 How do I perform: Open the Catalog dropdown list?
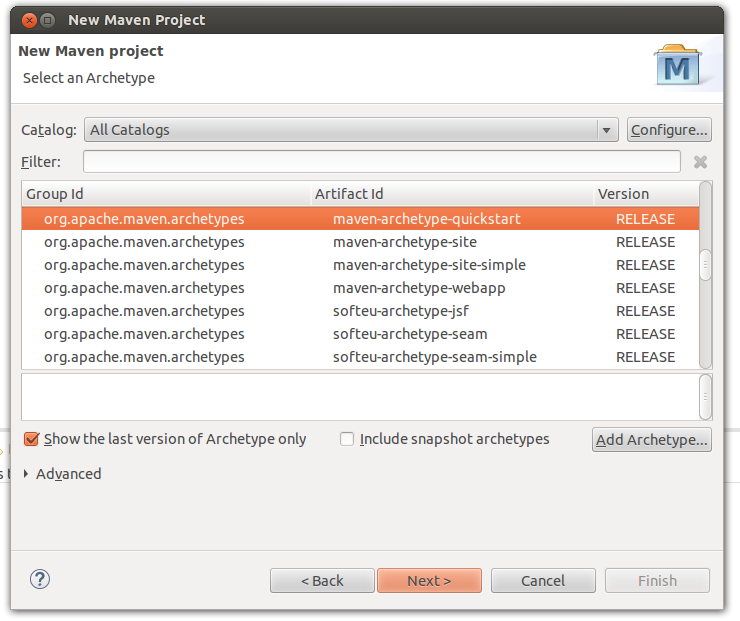606,130
